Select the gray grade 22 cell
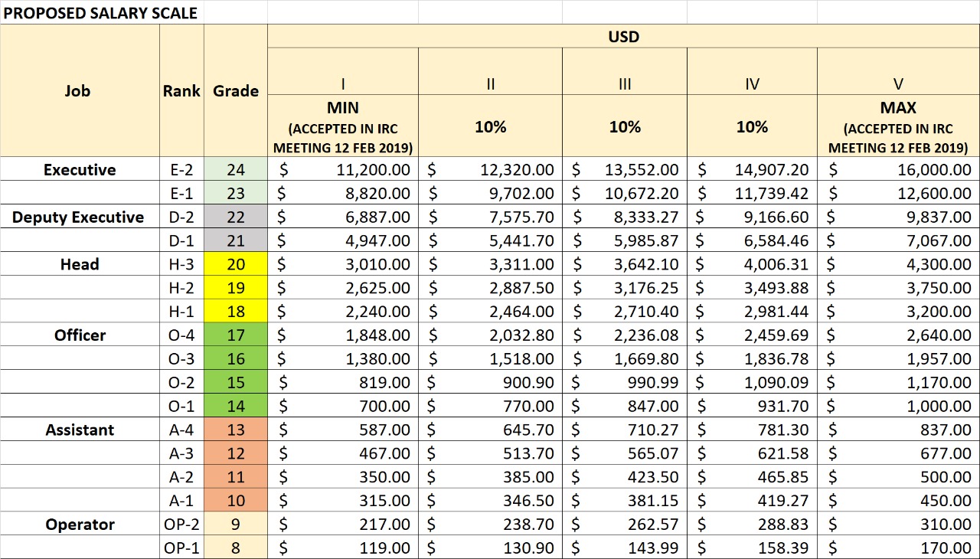 (x=235, y=217)
